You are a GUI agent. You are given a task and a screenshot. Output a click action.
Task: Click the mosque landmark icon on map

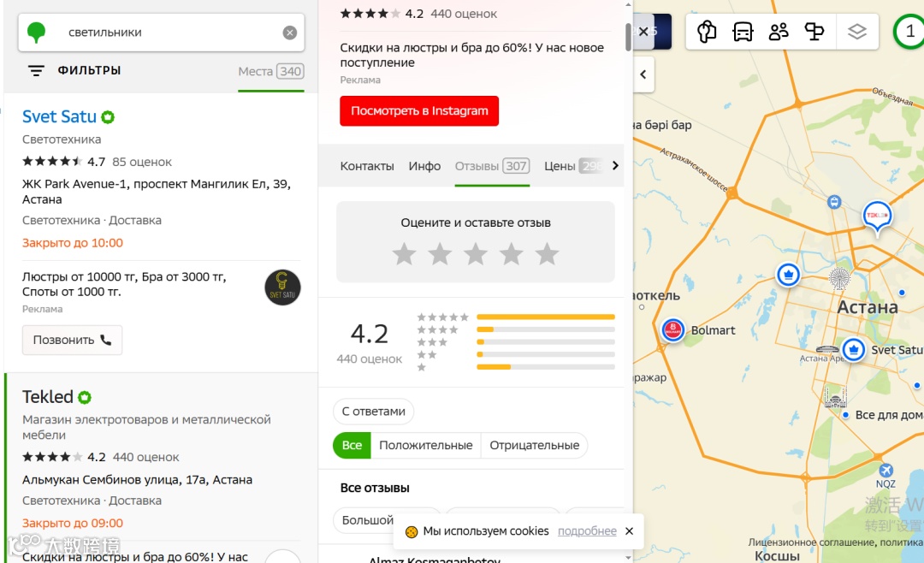835,398
